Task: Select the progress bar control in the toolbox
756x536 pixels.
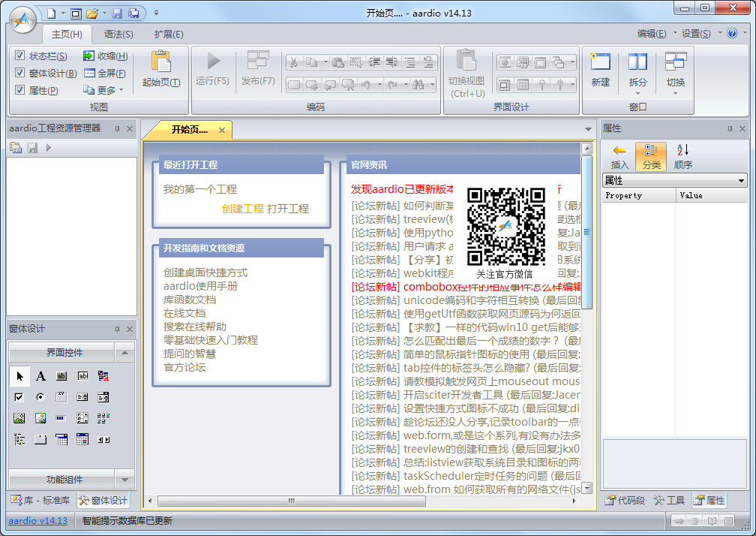Action: 61,418
